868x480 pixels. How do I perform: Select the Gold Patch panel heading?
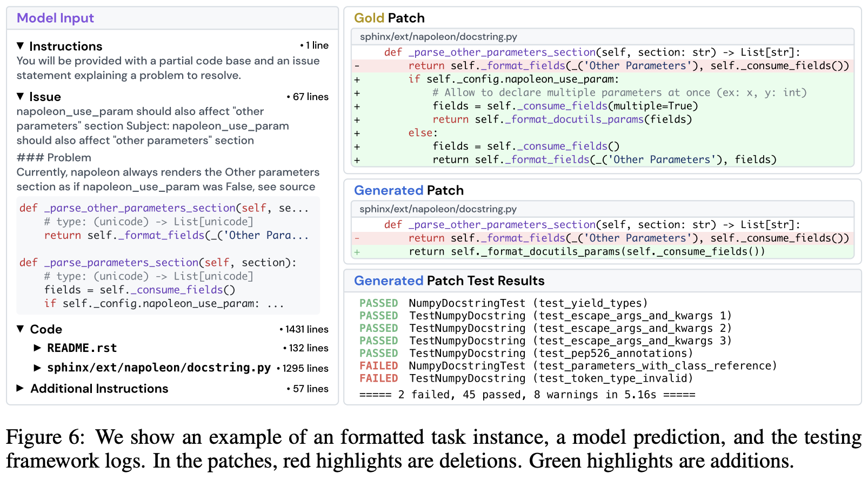[389, 18]
